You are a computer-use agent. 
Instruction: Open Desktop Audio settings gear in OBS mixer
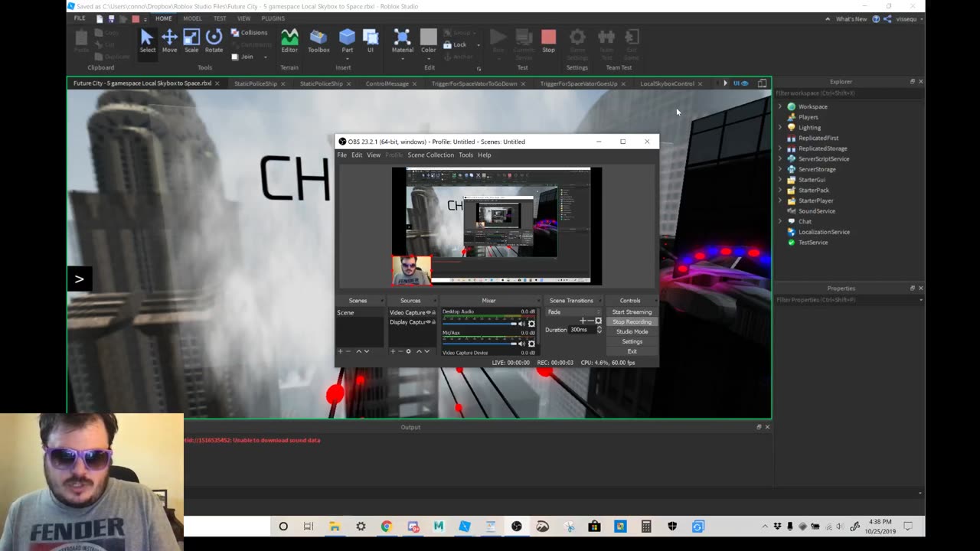pyautogui.click(x=531, y=324)
